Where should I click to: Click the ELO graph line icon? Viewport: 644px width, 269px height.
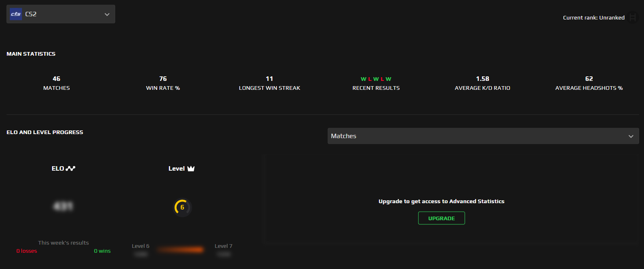[71, 169]
